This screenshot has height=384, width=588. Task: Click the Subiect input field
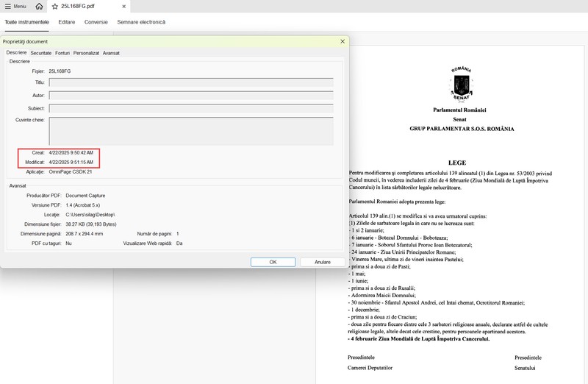[191, 108]
